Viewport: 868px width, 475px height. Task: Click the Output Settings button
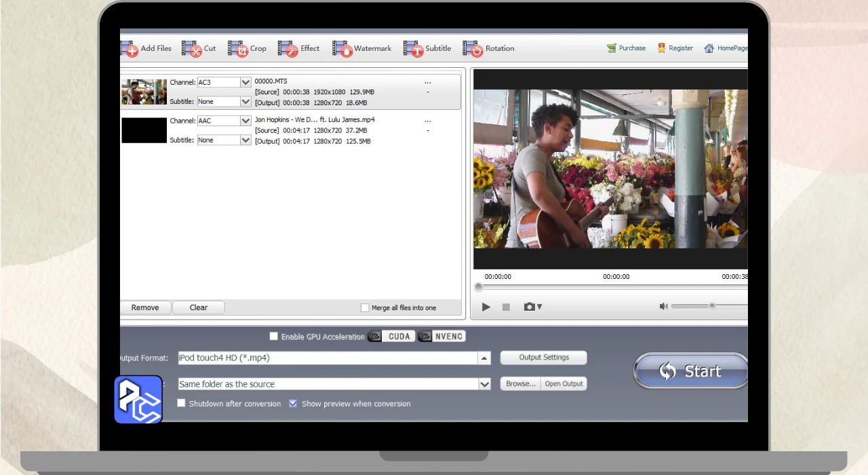(543, 358)
